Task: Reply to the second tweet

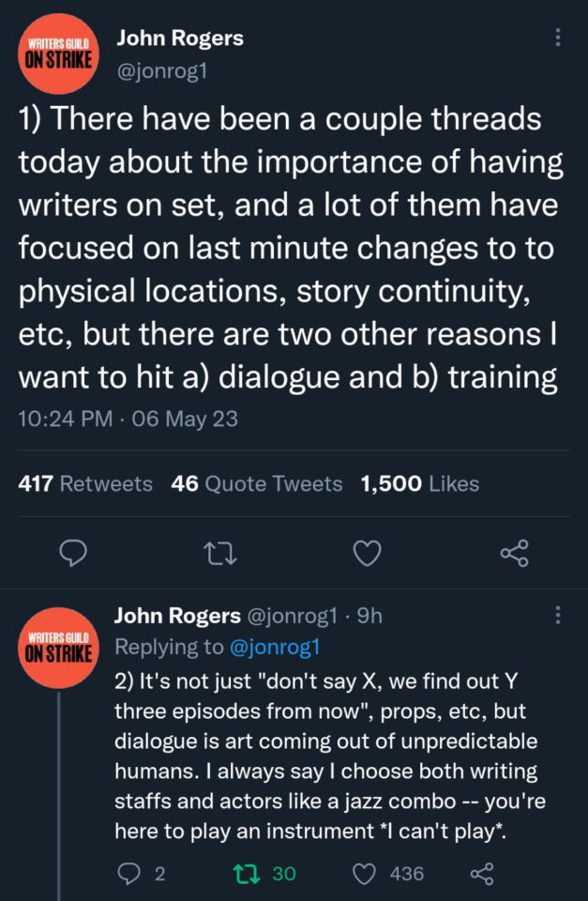Action: [x=129, y=874]
